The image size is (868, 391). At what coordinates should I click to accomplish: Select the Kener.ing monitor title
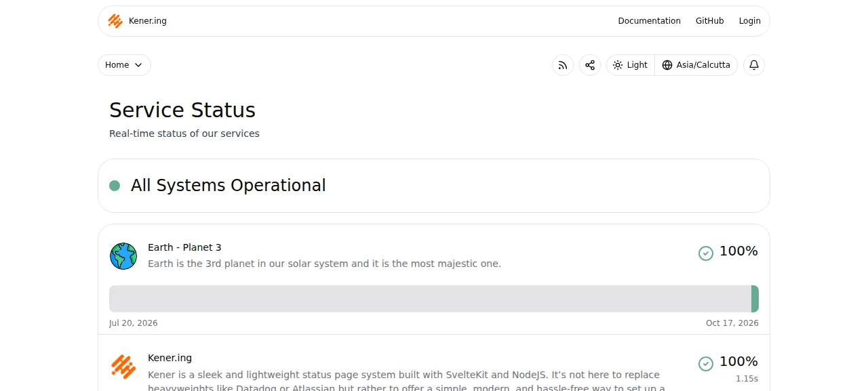click(170, 358)
